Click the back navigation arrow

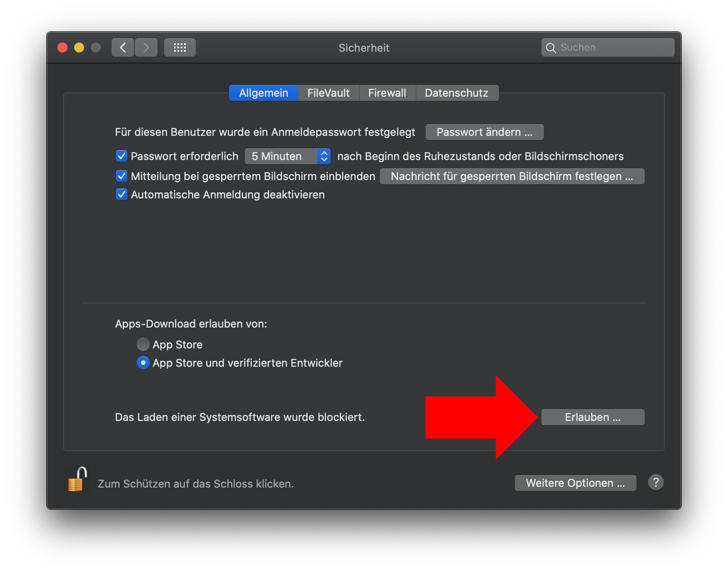click(123, 48)
